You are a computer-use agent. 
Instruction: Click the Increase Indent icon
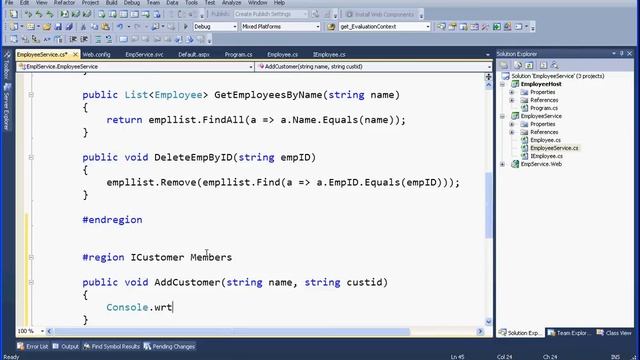[84, 39]
